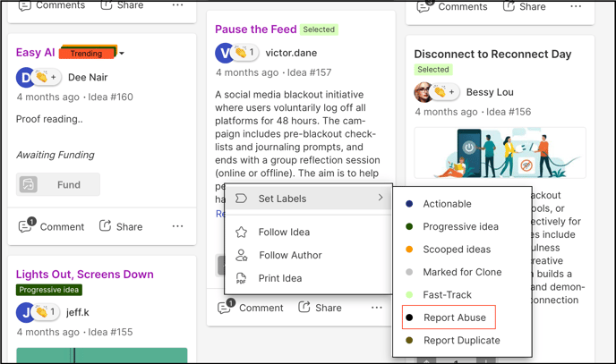Choose the Fast-Track label

[x=447, y=294]
